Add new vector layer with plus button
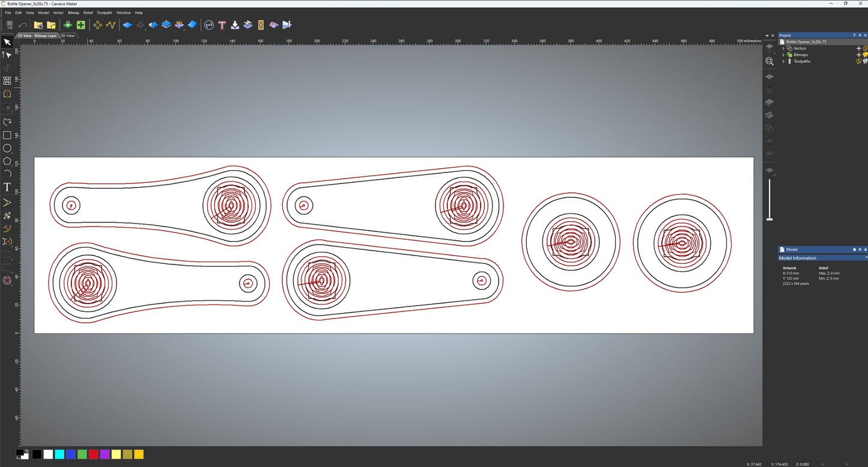Viewport: 868px width, 467px height. 859,48
